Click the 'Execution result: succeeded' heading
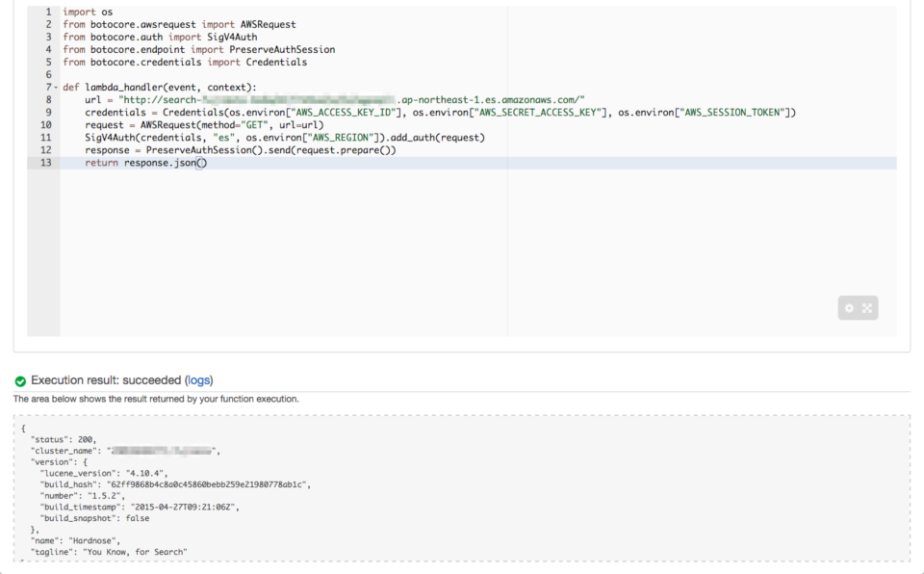Image resolution: width=924 pixels, height=574 pixels. [106, 380]
